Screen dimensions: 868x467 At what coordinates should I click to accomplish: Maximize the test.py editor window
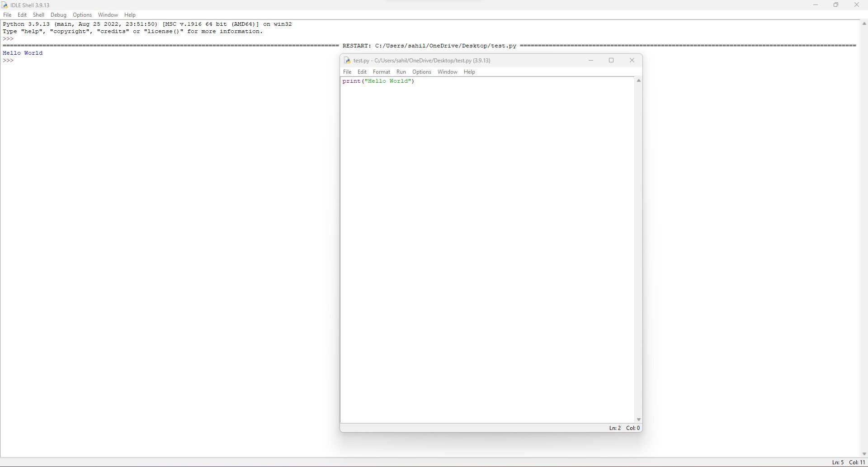coord(611,61)
